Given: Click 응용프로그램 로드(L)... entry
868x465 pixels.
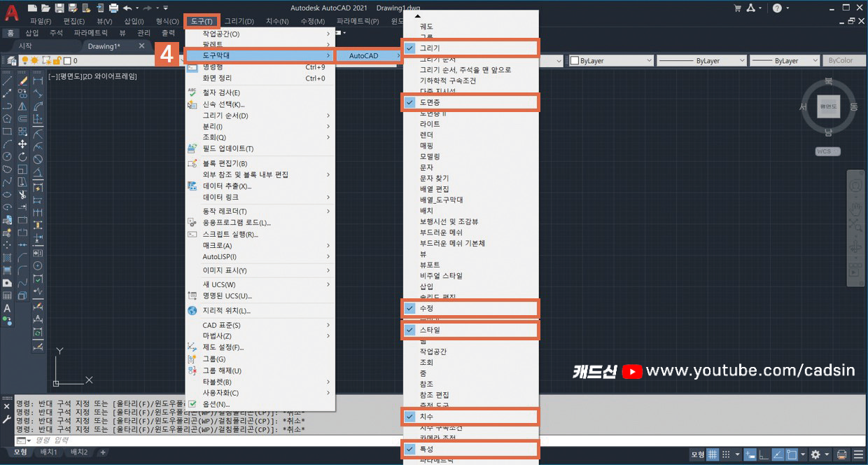Looking at the screenshot, I should (x=260, y=223).
